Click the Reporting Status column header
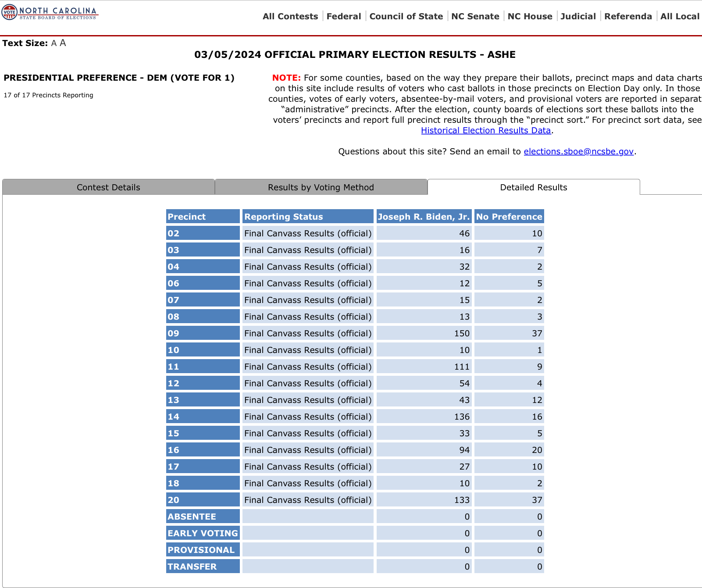Viewport: 702px width, 588px height. (308, 217)
